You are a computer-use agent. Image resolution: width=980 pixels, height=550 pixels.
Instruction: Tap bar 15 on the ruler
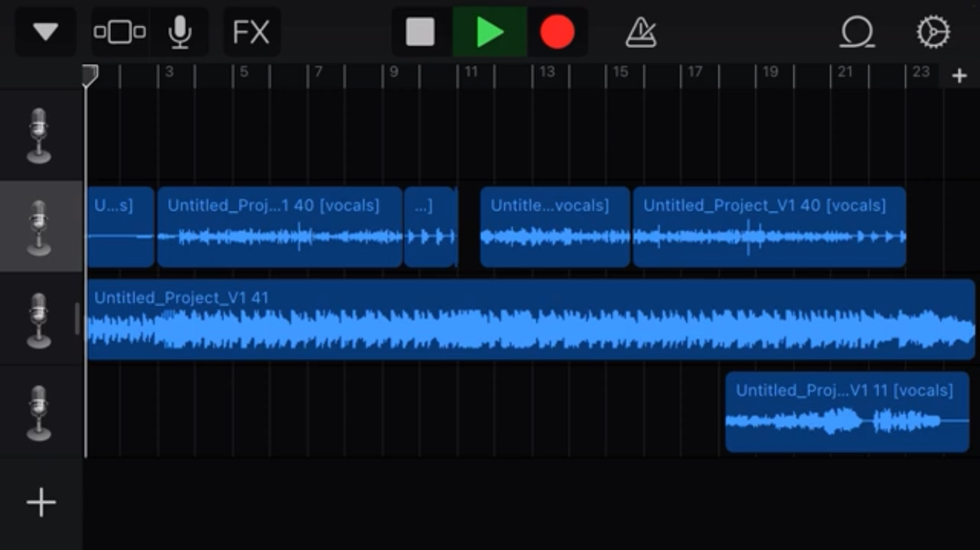click(x=620, y=72)
